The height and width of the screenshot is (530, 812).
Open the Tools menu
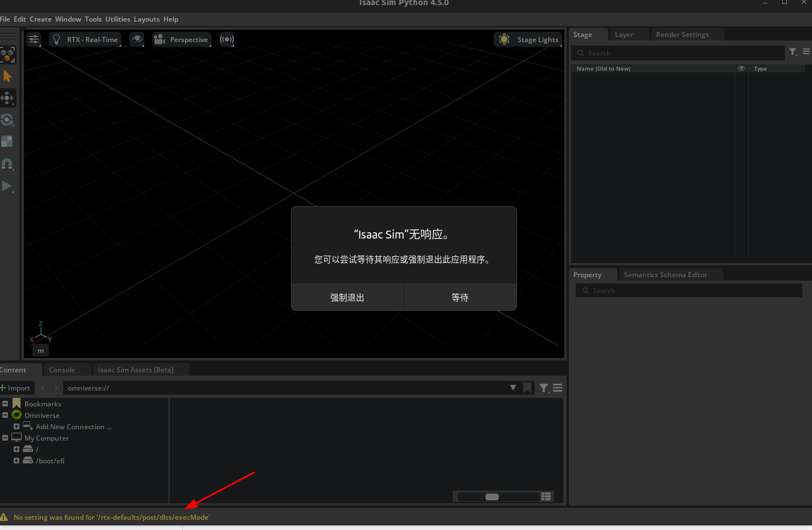[93, 19]
